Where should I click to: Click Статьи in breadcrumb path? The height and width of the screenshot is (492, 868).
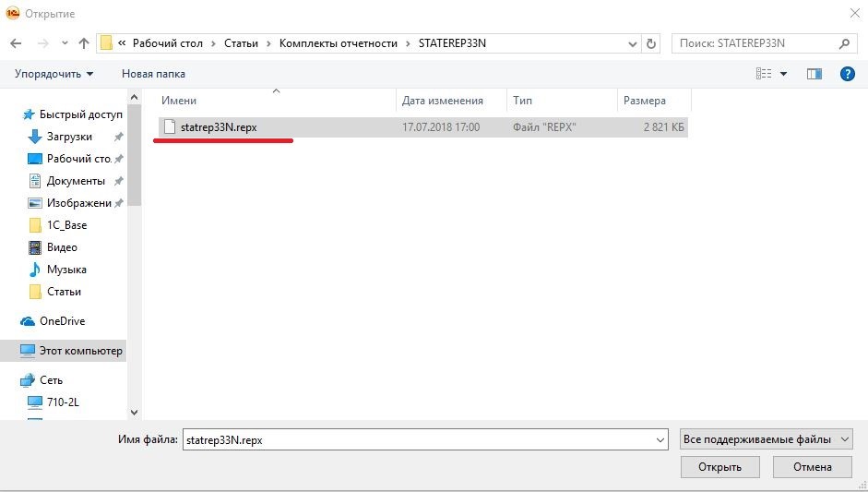point(241,43)
